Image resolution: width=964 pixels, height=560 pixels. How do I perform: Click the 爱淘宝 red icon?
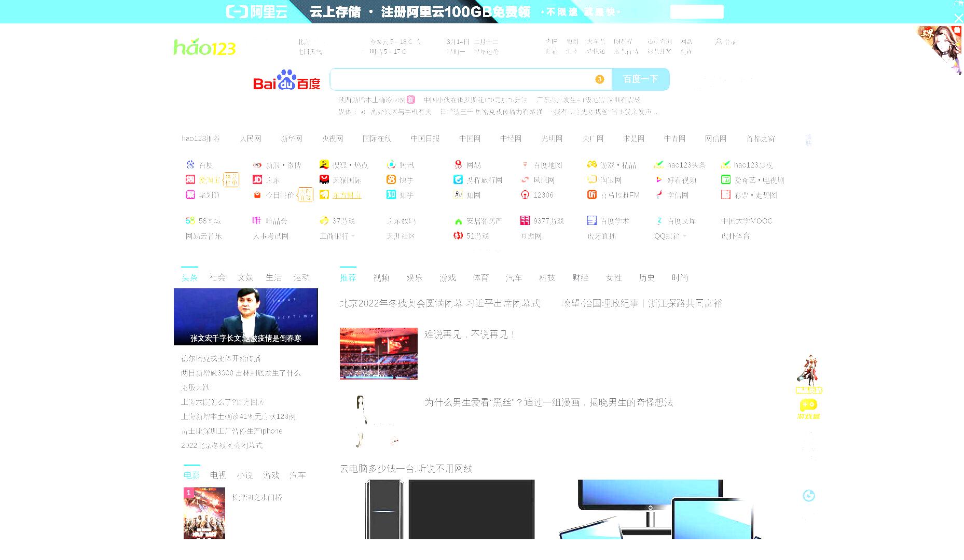pyautogui.click(x=190, y=179)
